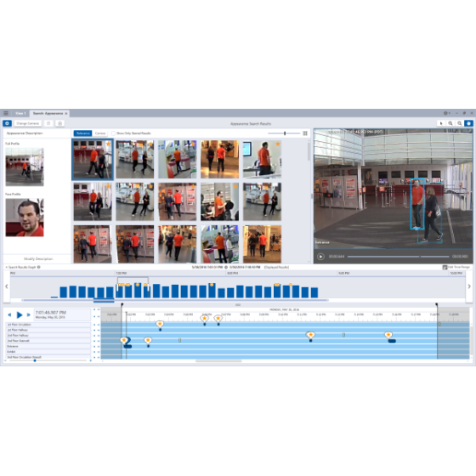This screenshot has width=476, height=476.
Task: Click the info icon next to Search Results Graph
Action: coord(38,267)
